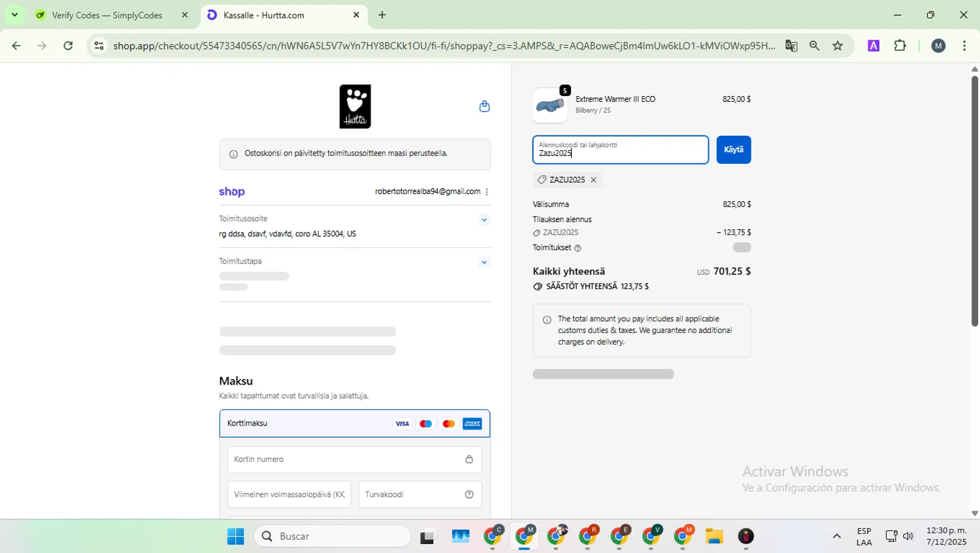Image resolution: width=980 pixels, height=553 pixels.
Task: Click the info icon in cart update notice
Action: (x=233, y=154)
